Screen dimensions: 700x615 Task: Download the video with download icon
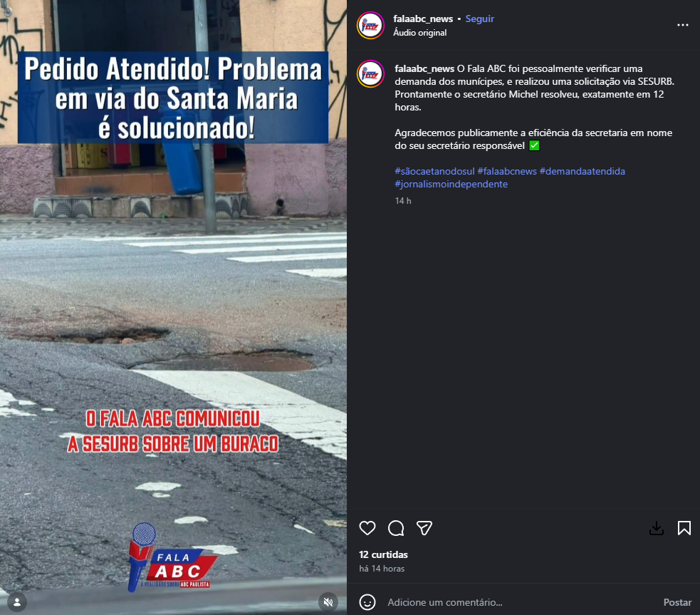click(x=657, y=528)
